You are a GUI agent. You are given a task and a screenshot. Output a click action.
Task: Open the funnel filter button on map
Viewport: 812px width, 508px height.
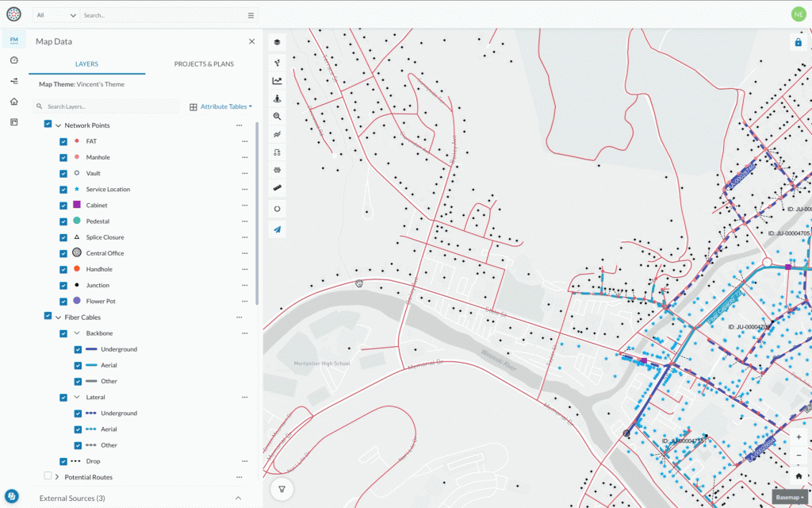(x=282, y=489)
